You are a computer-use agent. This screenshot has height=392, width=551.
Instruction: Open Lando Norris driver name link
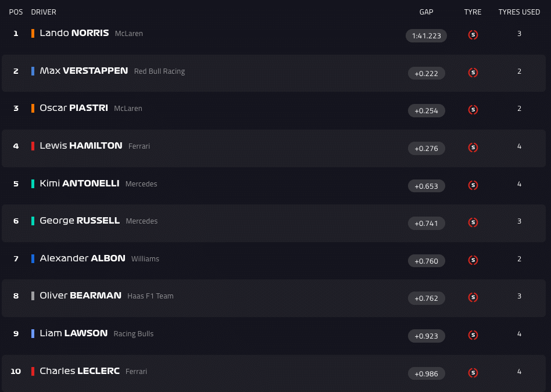point(74,33)
